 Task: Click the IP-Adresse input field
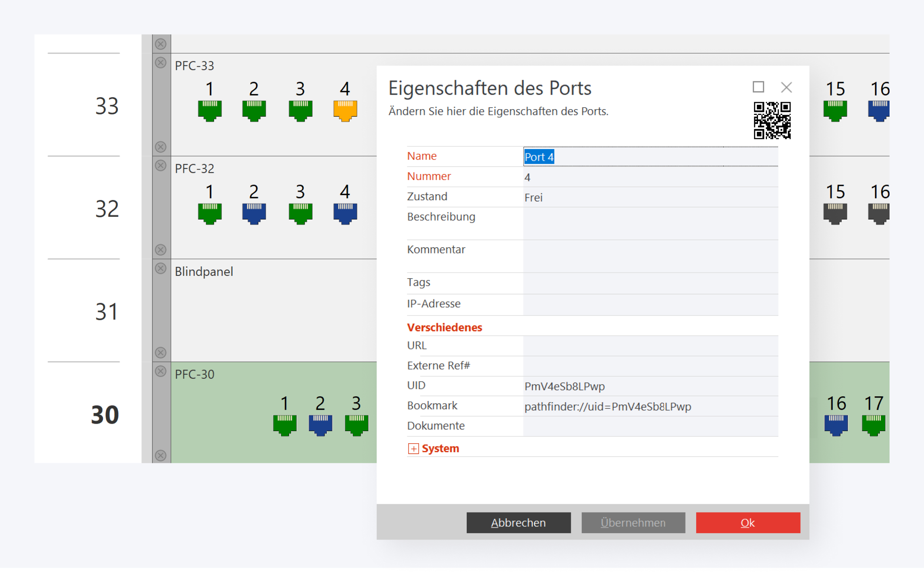[650, 304]
